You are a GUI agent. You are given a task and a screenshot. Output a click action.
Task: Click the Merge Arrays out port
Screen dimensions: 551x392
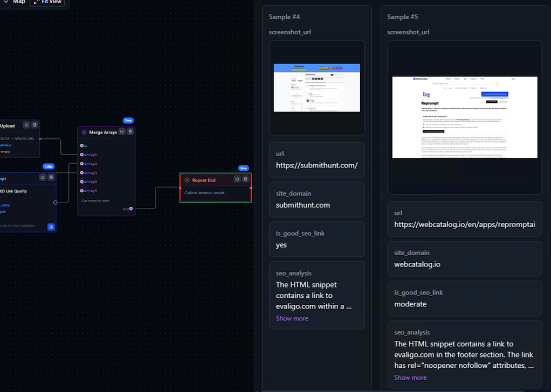[131, 208]
